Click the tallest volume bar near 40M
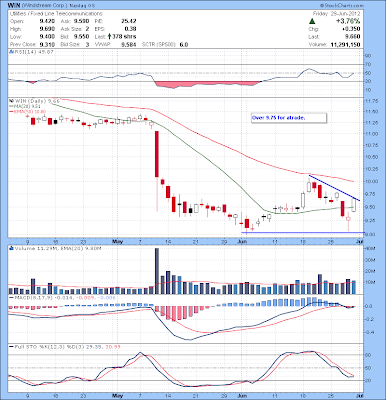 (157, 271)
